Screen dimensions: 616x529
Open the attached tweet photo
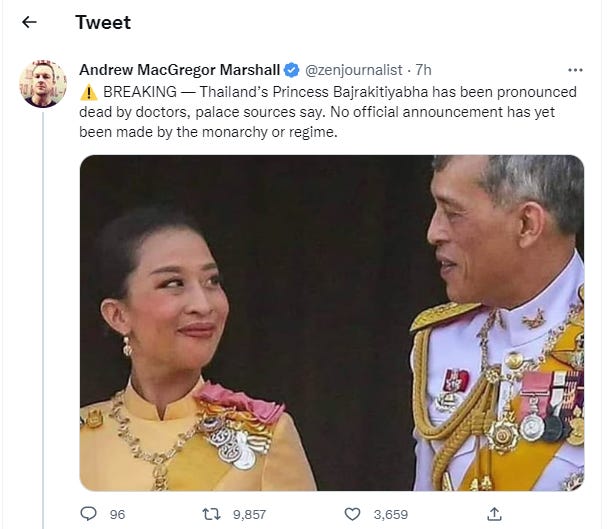pyautogui.click(x=331, y=322)
